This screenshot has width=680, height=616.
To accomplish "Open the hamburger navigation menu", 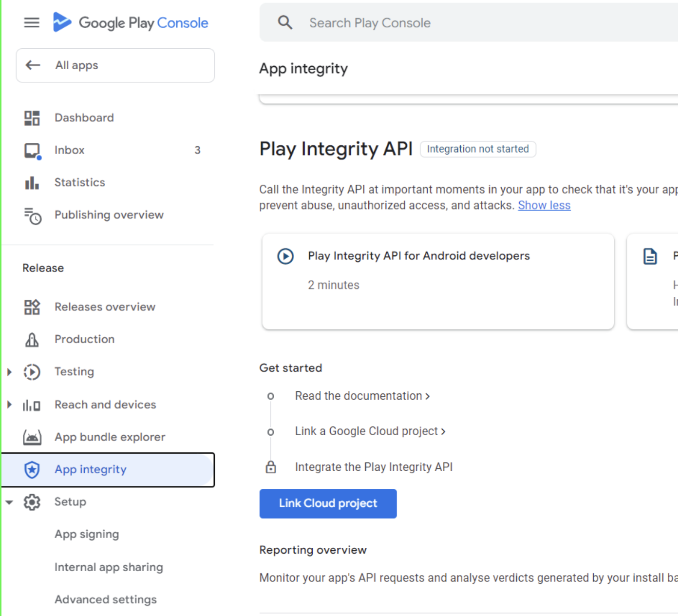I will [32, 22].
